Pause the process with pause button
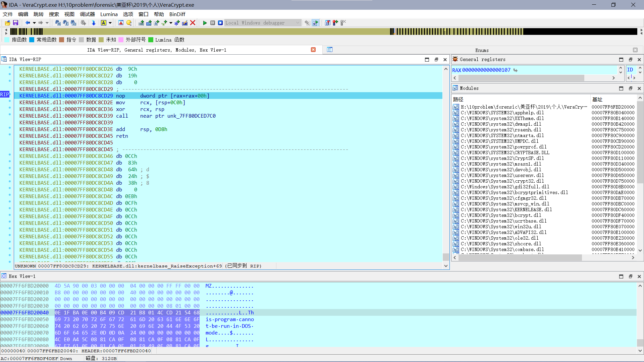This screenshot has height=362, width=644. [213, 23]
